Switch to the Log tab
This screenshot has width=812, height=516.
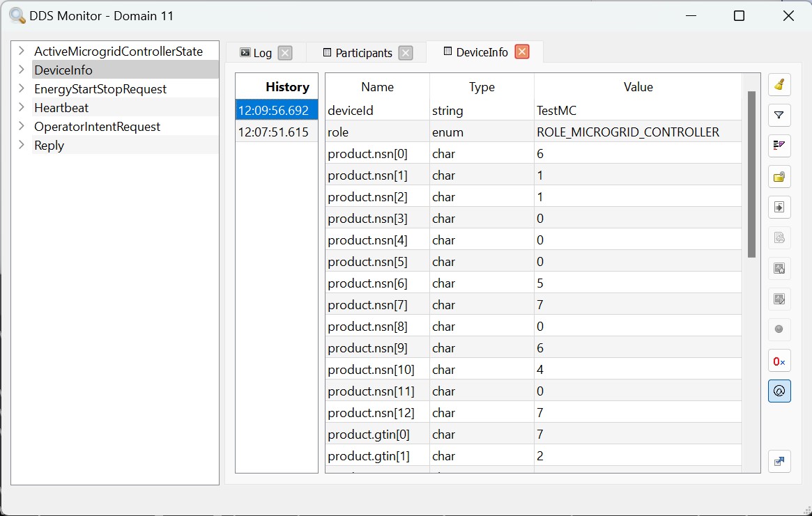(x=256, y=53)
